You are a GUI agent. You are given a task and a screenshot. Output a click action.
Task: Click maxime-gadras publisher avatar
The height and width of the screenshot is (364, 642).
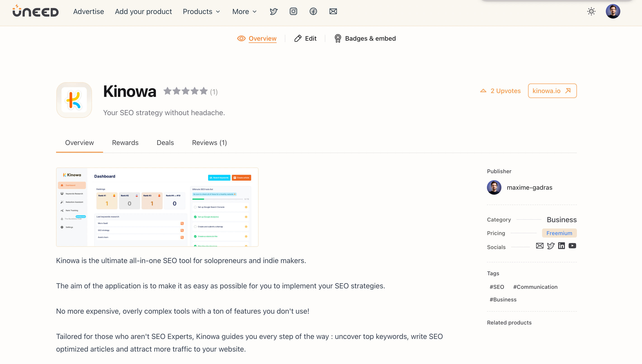[x=494, y=187]
